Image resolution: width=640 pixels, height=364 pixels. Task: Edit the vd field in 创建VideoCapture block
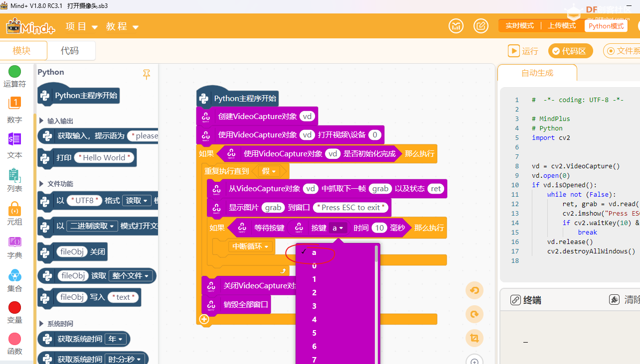308,117
